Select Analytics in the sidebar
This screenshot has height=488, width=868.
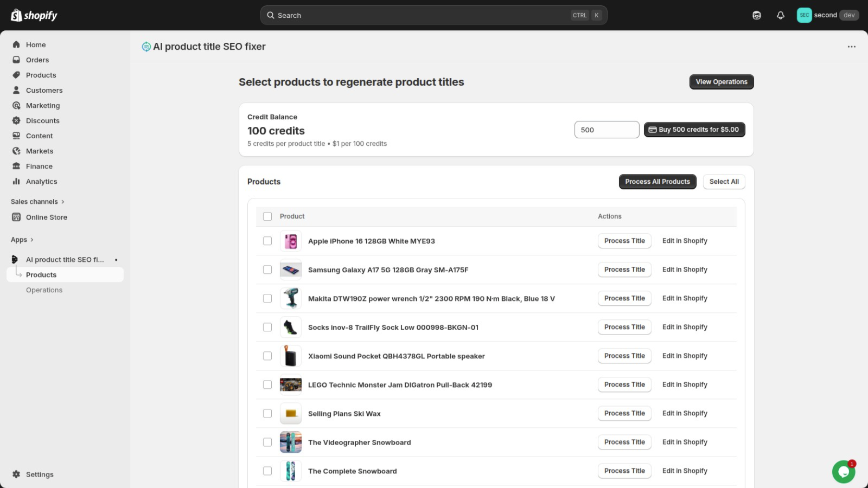pos(40,181)
